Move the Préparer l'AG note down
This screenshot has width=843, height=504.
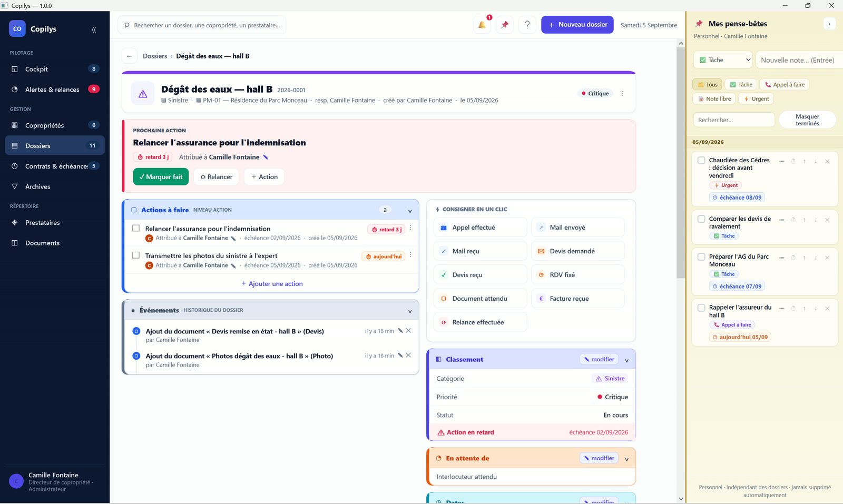(816, 258)
